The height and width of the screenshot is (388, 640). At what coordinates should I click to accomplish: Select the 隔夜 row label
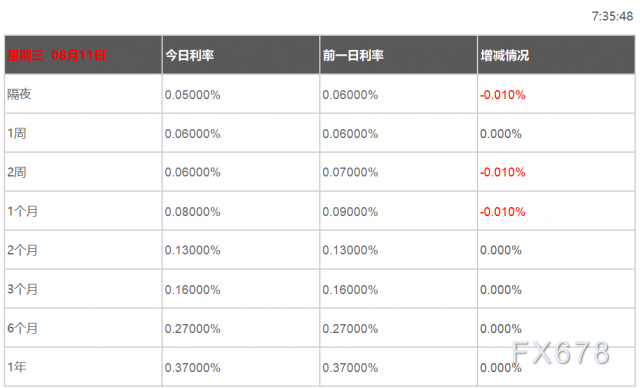coord(19,94)
